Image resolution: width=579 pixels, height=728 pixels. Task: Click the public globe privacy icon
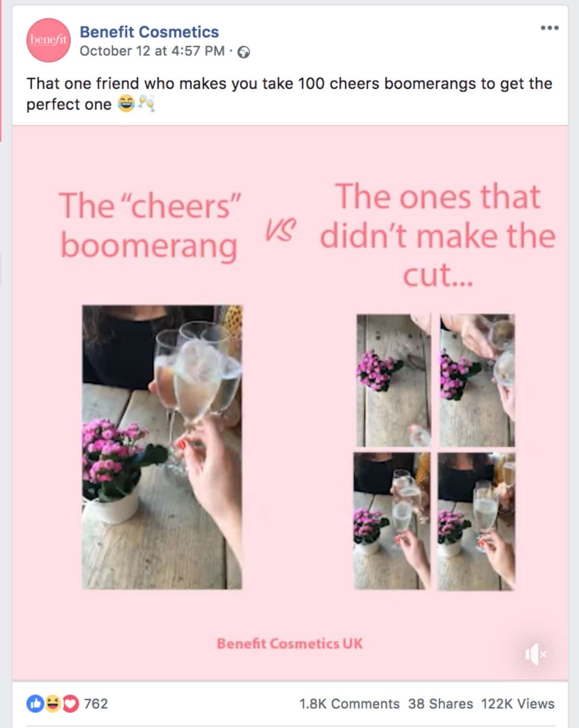(x=244, y=52)
